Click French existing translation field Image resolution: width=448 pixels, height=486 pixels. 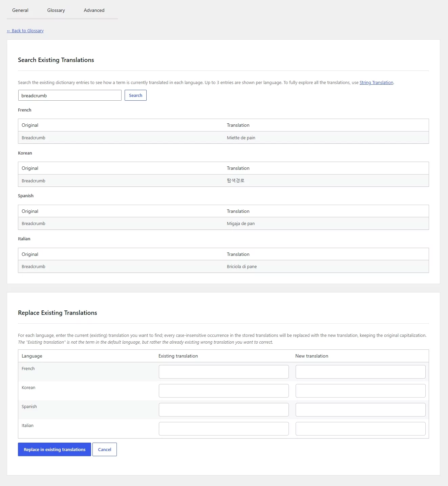click(x=223, y=372)
